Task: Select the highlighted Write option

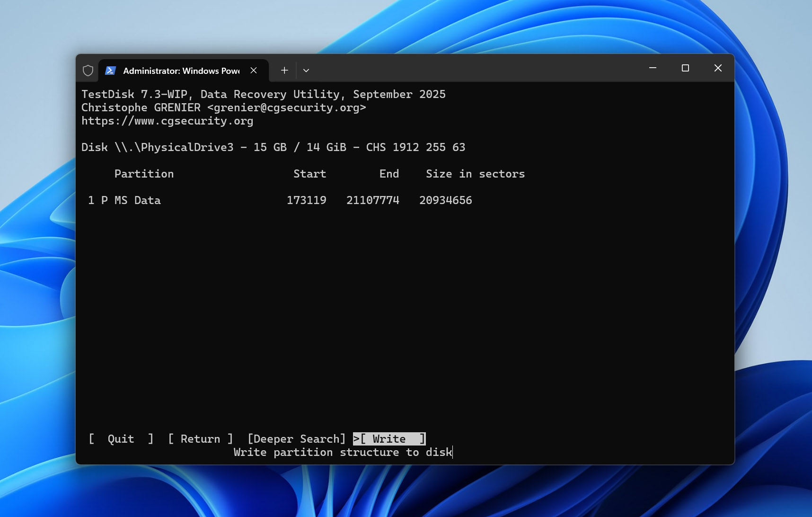Action: (x=389, y=439)
